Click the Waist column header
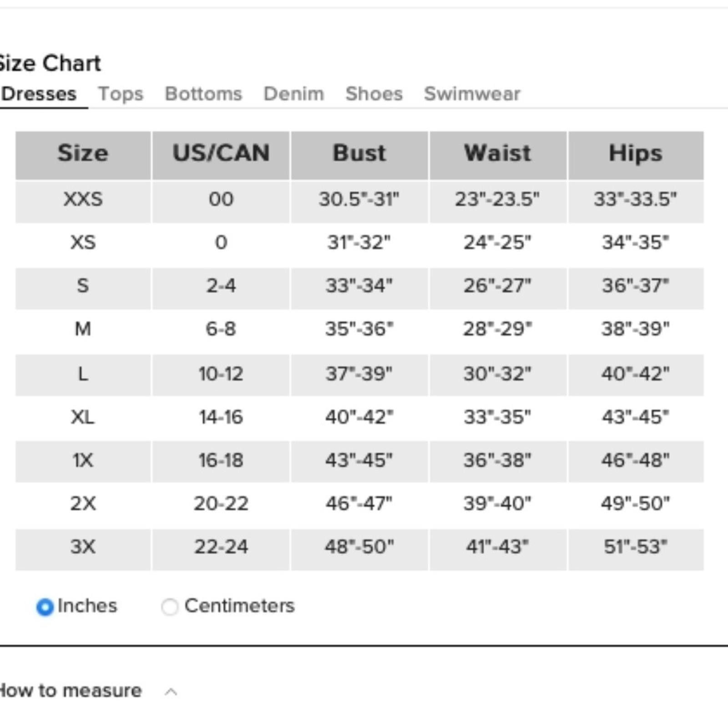This screenshot has height=728, width=728. pos(498,155)
